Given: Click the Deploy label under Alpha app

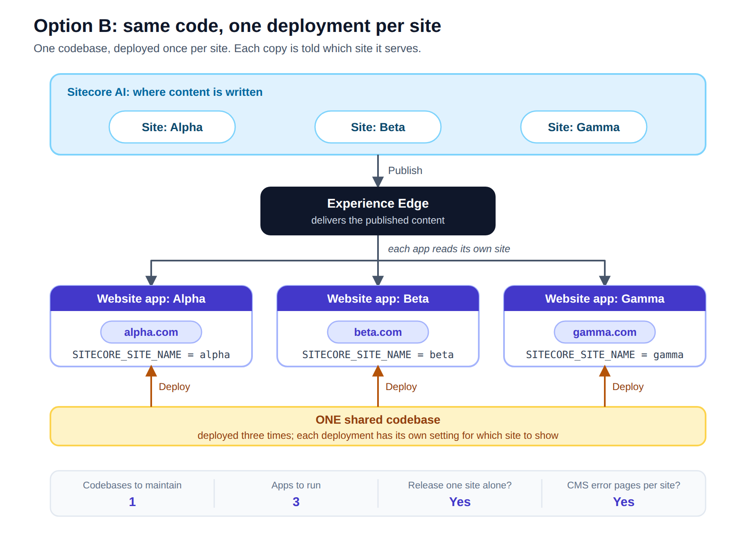Looking at the screenshot, I should (x=174, y=387).
